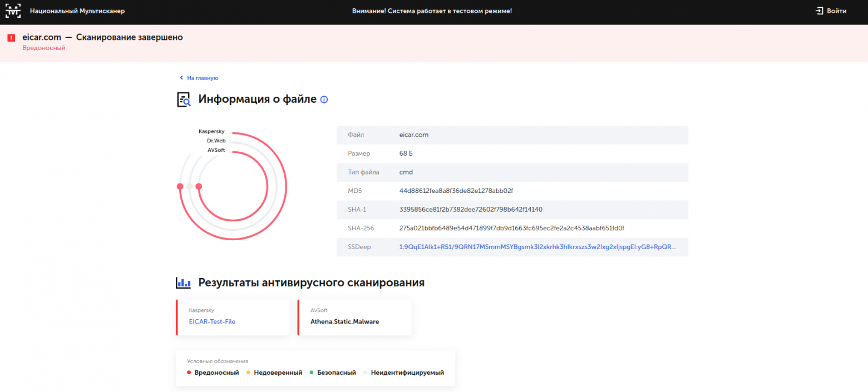Click the info circle beside file information heading
Image resolution: width=868 pixels, height=392 pixels.
click(x=324, y=100)
